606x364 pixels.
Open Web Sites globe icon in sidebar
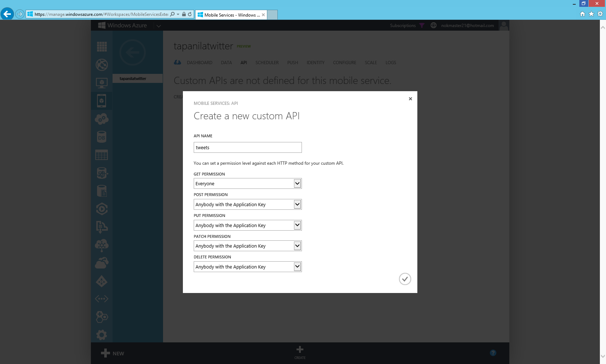pyautogui.click(x=102, y=65)
